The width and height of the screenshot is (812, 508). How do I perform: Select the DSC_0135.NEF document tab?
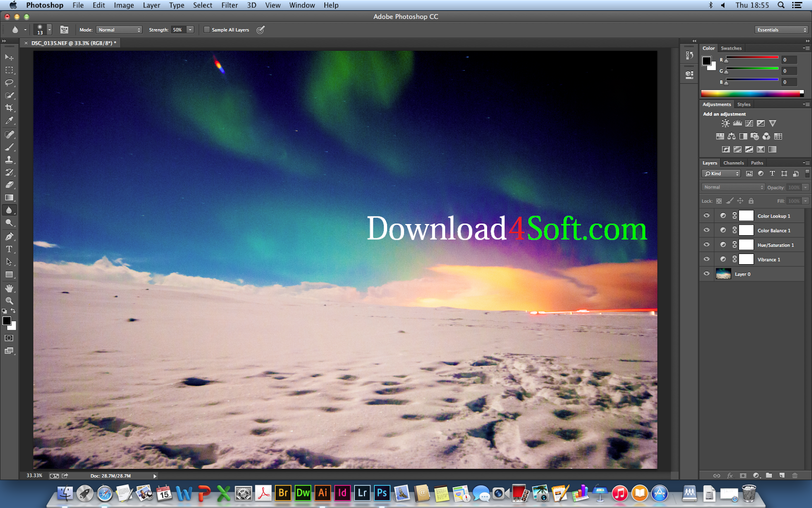coord(74,43)
